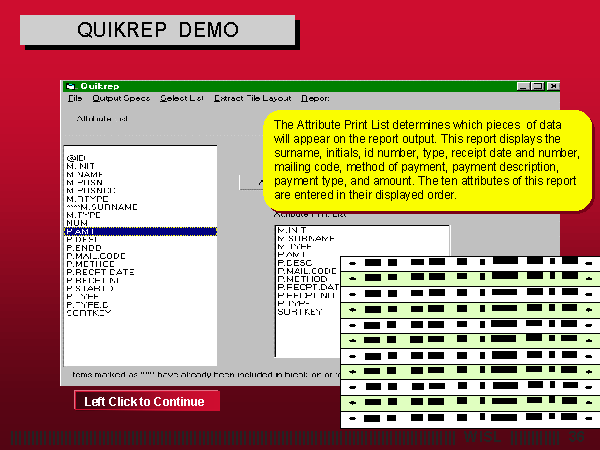Open the Extract File Layout menu

click(253, 99)
